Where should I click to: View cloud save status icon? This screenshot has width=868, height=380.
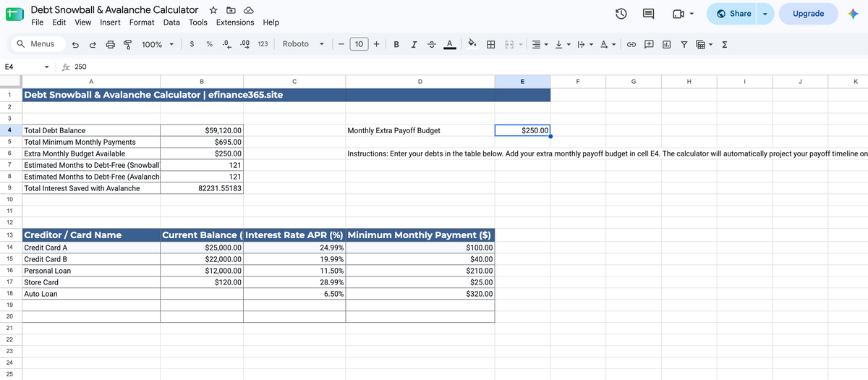248,10
